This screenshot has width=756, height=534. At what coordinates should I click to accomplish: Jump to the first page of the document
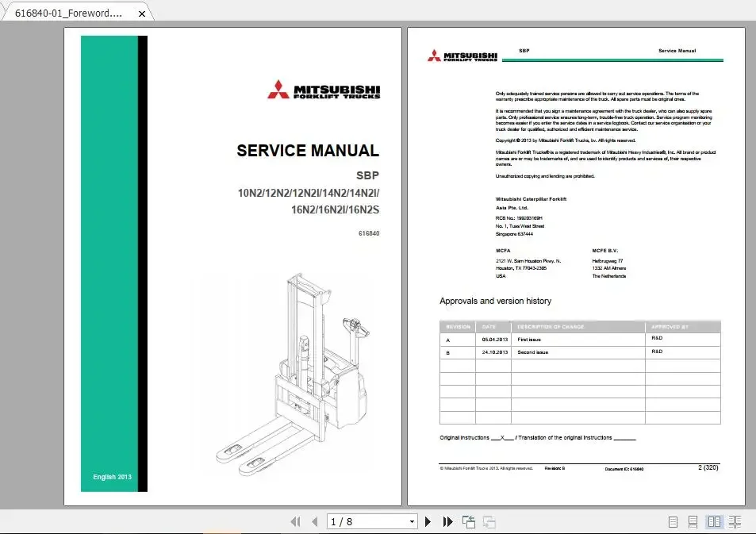click(297, 521)
